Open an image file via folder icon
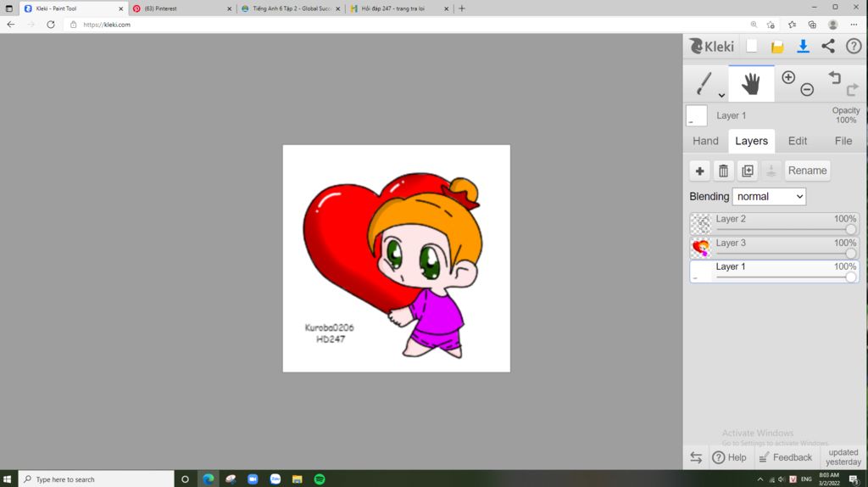Image resolution: width=868 pixels, height=487 pixels. tap(777, 47)
